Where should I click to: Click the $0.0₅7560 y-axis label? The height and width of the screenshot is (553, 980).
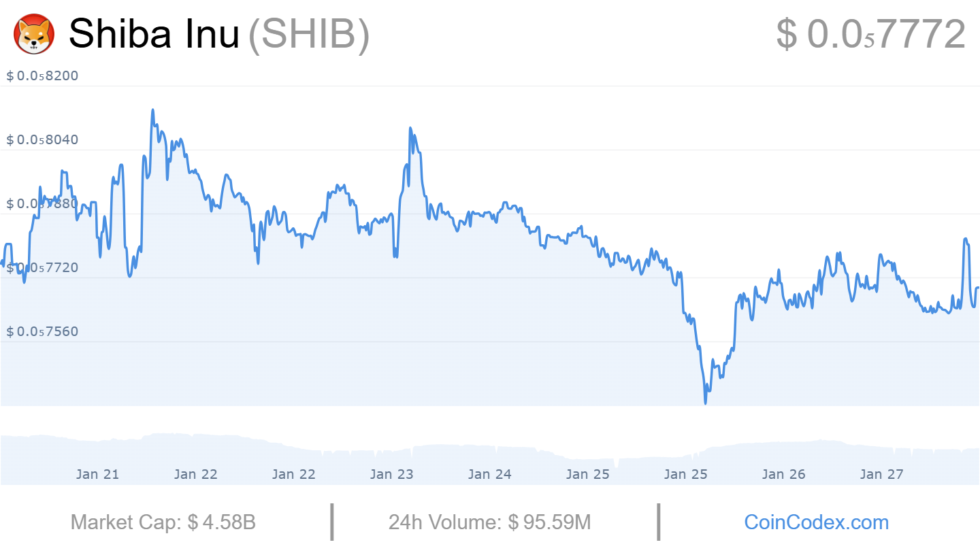pyautogui.click(x=42, y=331)
